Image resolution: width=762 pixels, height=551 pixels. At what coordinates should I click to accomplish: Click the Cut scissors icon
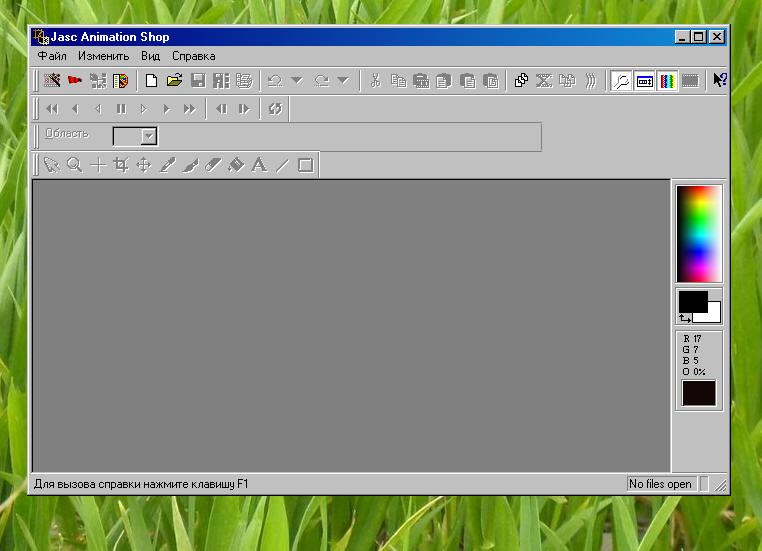[x=375, y=81]
